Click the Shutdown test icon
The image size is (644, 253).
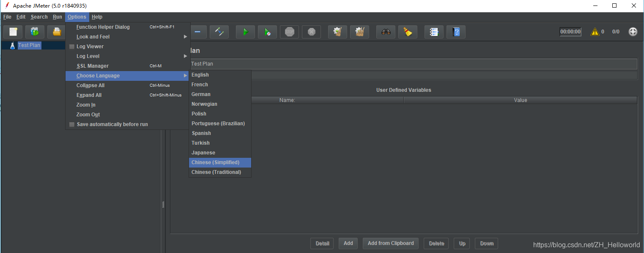tap(311, 32)
